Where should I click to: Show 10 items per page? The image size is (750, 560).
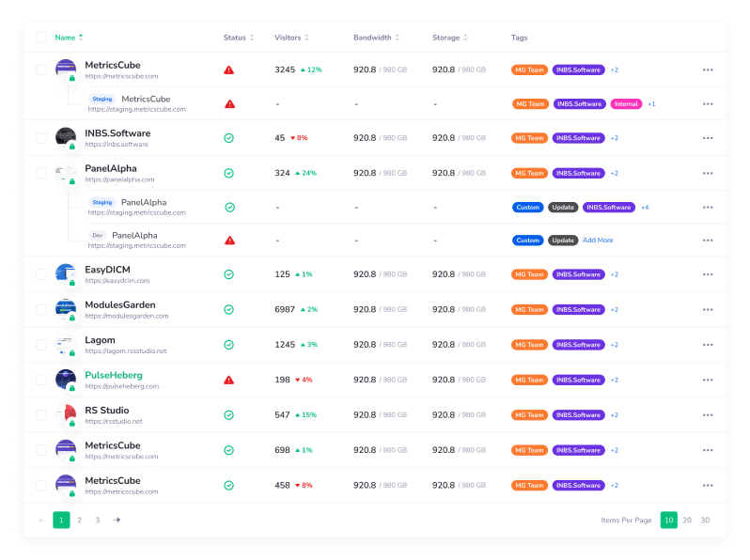click(x=668, y=520)
